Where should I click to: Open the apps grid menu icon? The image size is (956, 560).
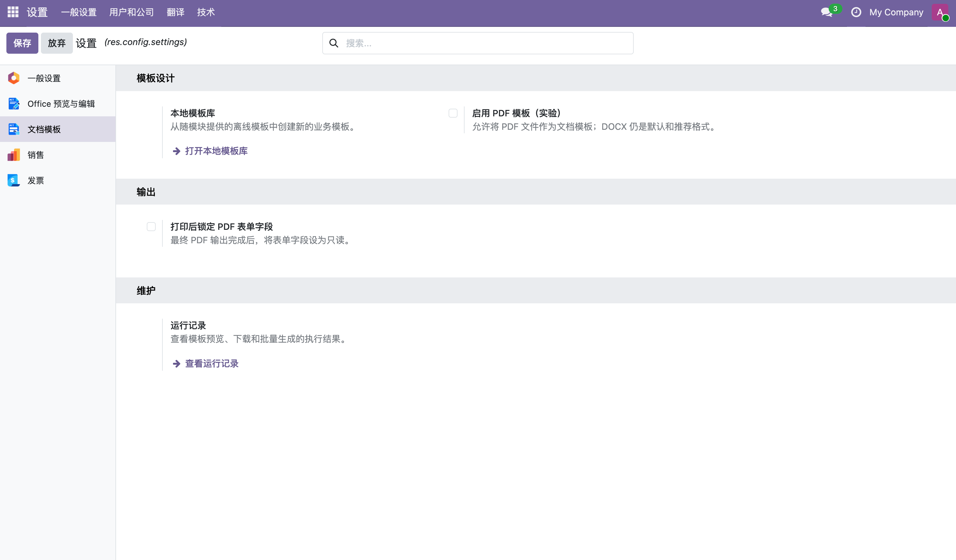13,12
